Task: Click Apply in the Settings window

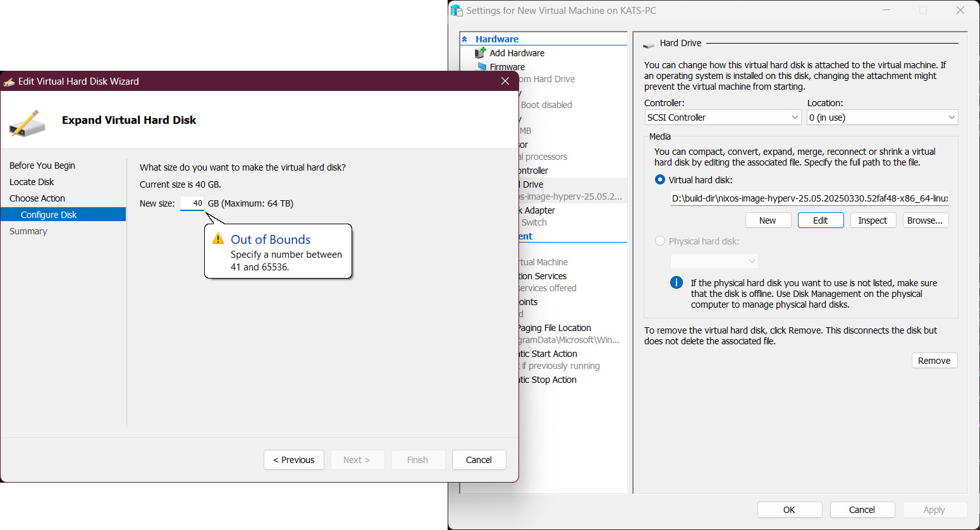Action: click(x=935, y=510)
